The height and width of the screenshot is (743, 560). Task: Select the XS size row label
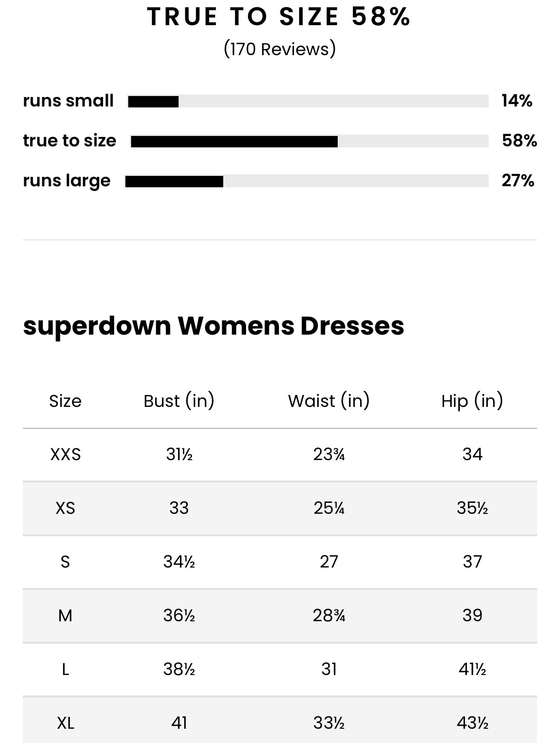click(66, 508)
